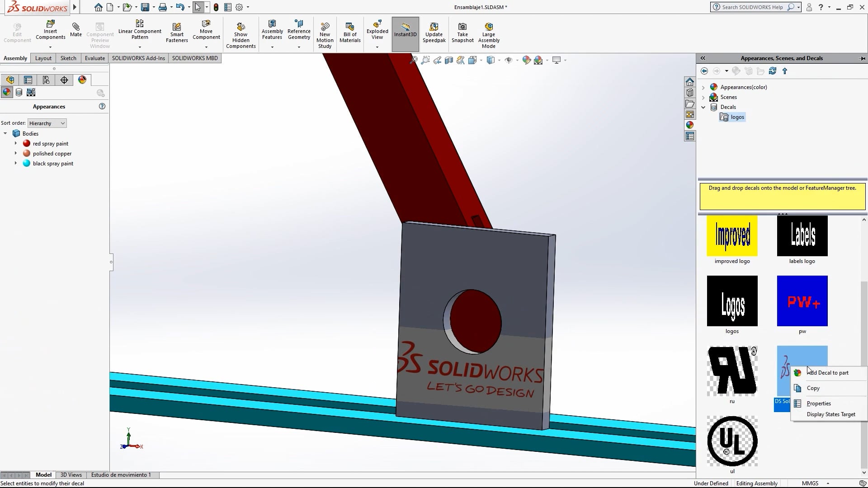The width and height of the screenshot is (868, 488).
Task: Collapse the Decals tree node
Action: pos(703,107)
